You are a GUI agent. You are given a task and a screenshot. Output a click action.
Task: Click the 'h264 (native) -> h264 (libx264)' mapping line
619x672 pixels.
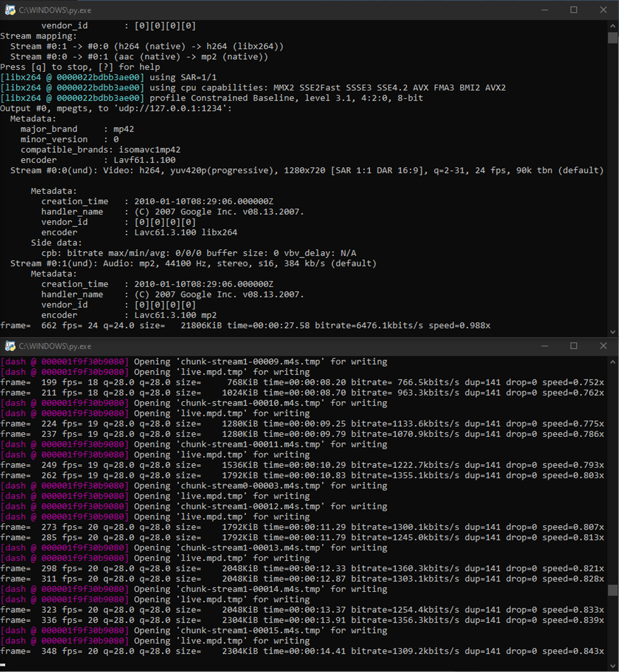[x=147, y=46]
